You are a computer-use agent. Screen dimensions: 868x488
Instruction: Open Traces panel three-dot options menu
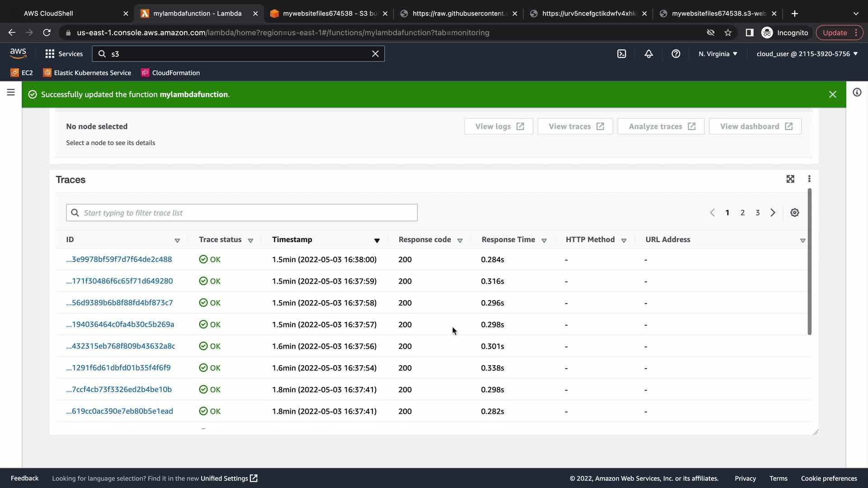[x=809, y=179]
